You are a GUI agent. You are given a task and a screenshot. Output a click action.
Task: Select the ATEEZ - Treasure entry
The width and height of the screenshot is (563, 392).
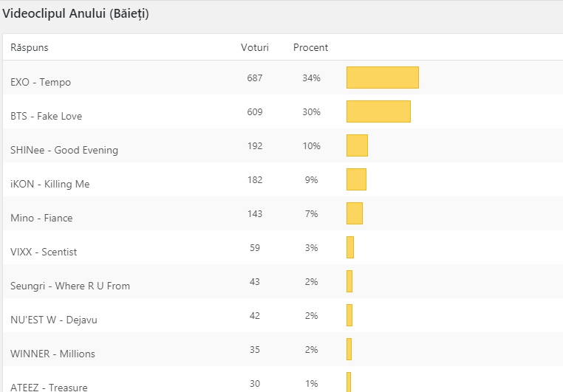[49, 387]
